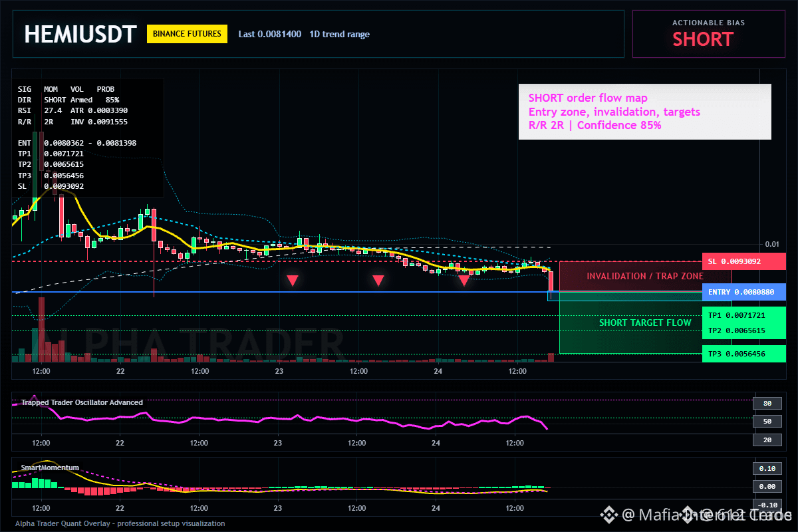Click the -0.10 label on the SmartMomentum axis
Viewport: 798px width, 532px height.
[767, 505]
